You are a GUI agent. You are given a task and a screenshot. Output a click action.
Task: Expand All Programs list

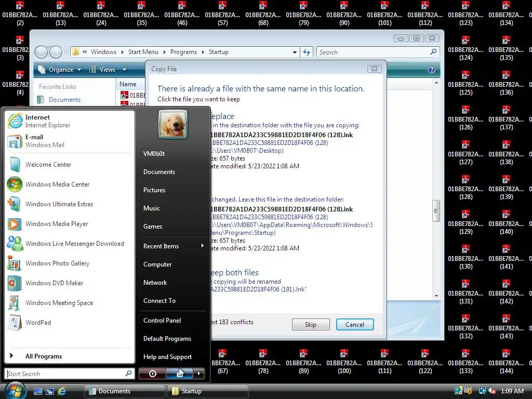coord(70,356)
